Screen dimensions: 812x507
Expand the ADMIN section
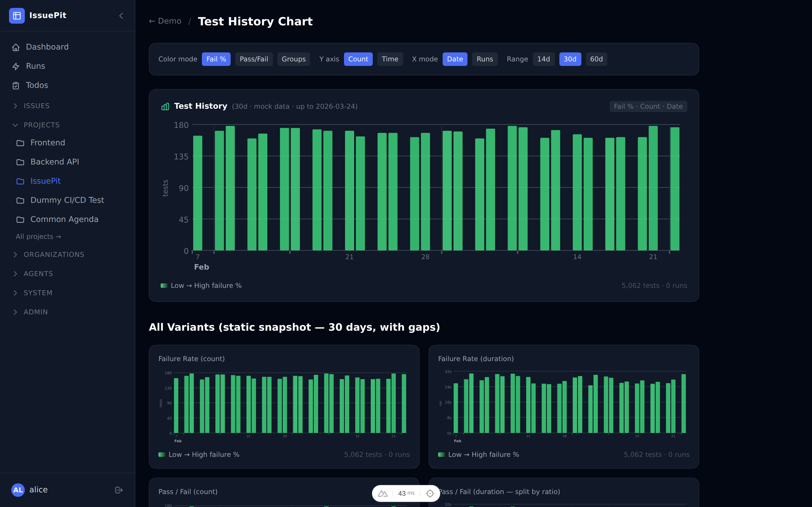(16, 312)
